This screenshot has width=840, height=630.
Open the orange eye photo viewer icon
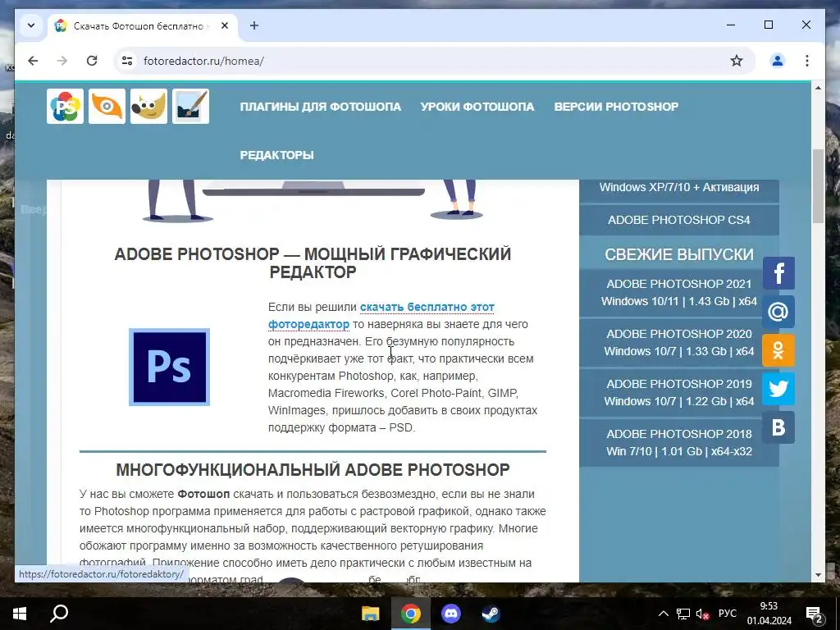click(107, 106)
